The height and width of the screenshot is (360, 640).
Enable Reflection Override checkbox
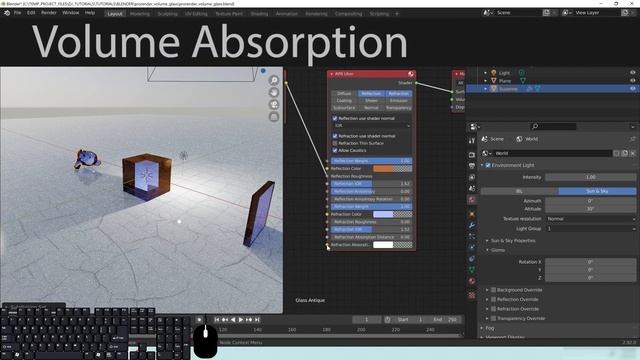[493, 299]
